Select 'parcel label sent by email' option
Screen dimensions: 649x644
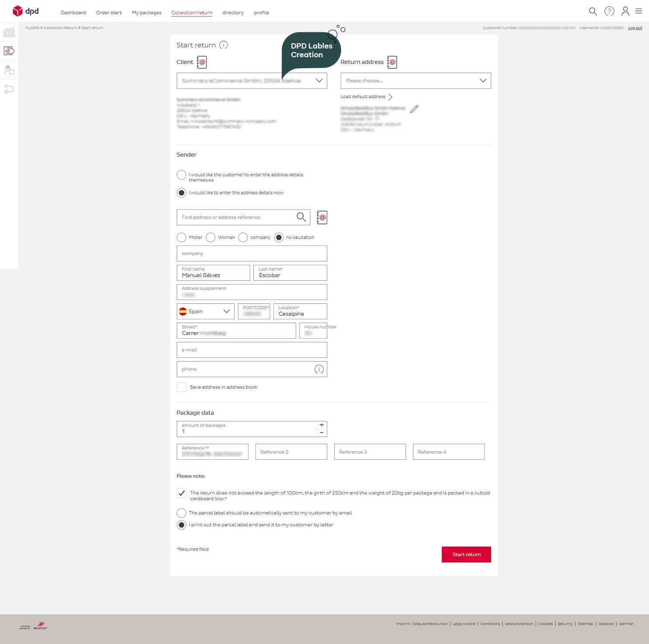(181, 513)
